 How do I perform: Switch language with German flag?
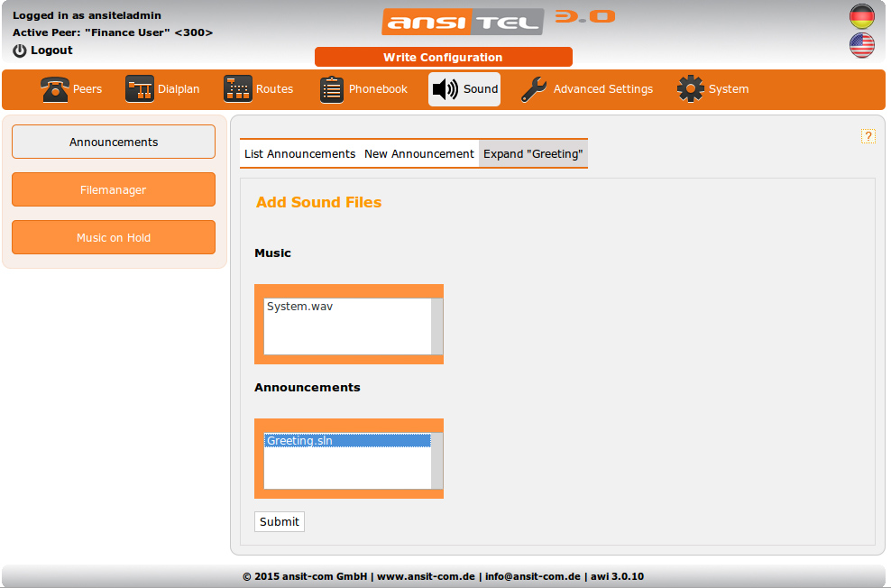pos(862,16)
